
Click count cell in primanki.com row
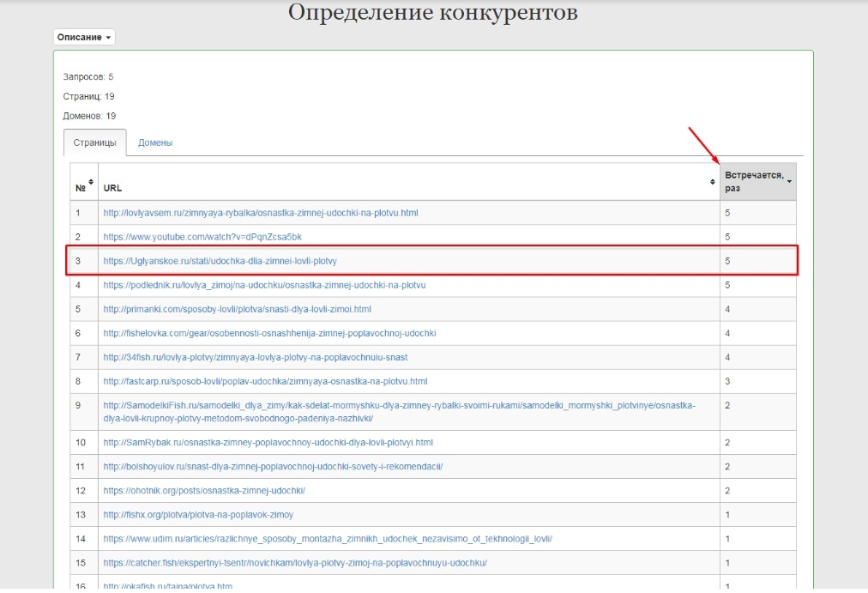[x=758, y=309]
